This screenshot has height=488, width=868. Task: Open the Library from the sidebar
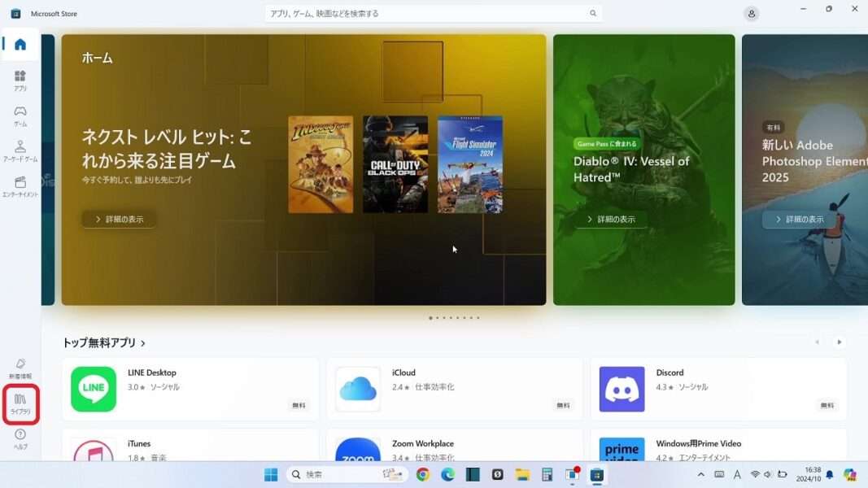click(x=20, y=404)
